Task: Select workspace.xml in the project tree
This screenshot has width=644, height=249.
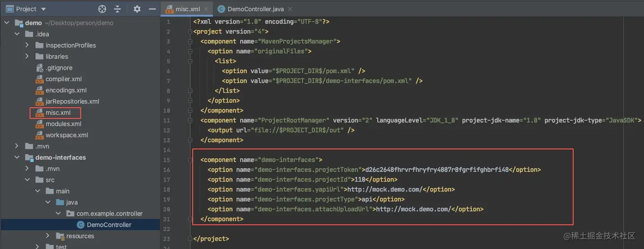Action: (x=67, y=135)
